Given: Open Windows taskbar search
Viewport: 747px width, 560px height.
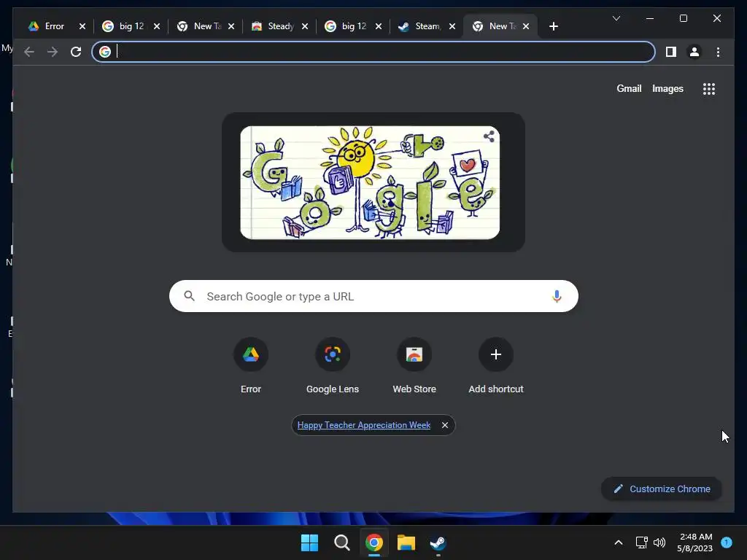Looking at the screenshot, I should pyautogui.click(x=341, y=542).
